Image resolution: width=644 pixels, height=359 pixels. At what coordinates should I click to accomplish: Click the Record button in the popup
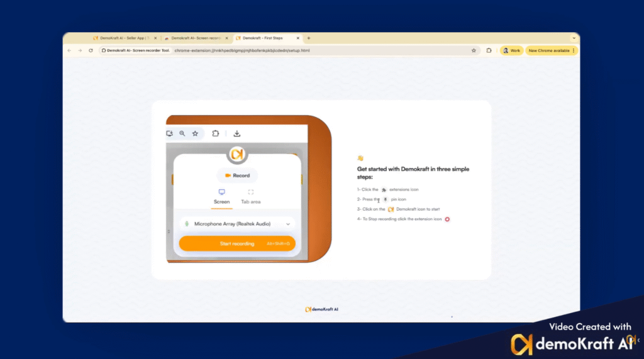coord(237,175)
